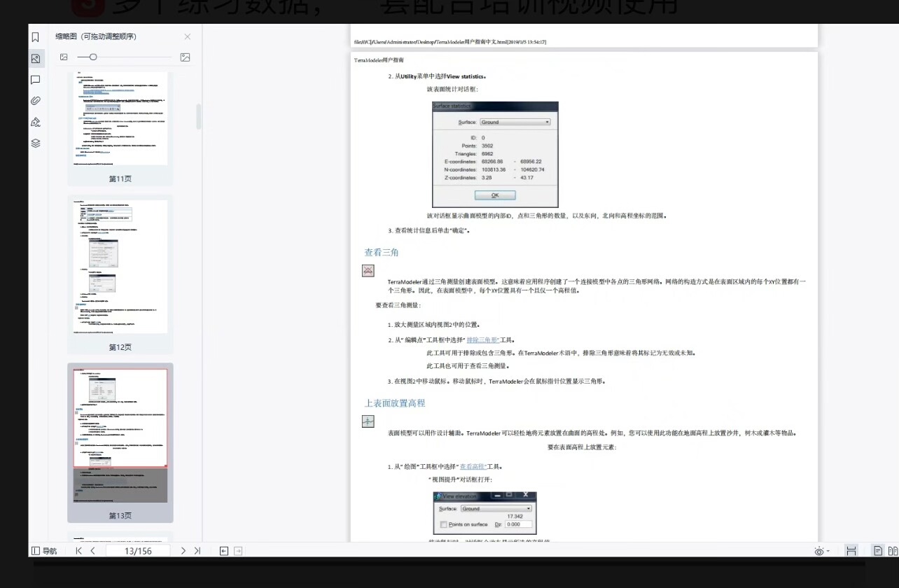899x588 pixels.
Task: Go back to the previous view
Action: pyautogui.click(x=224, y=551)
